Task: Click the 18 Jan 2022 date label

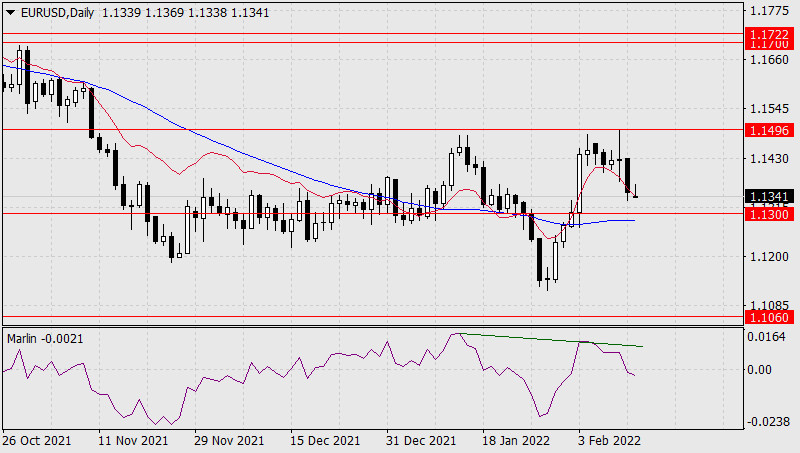Action: (516, 441)
